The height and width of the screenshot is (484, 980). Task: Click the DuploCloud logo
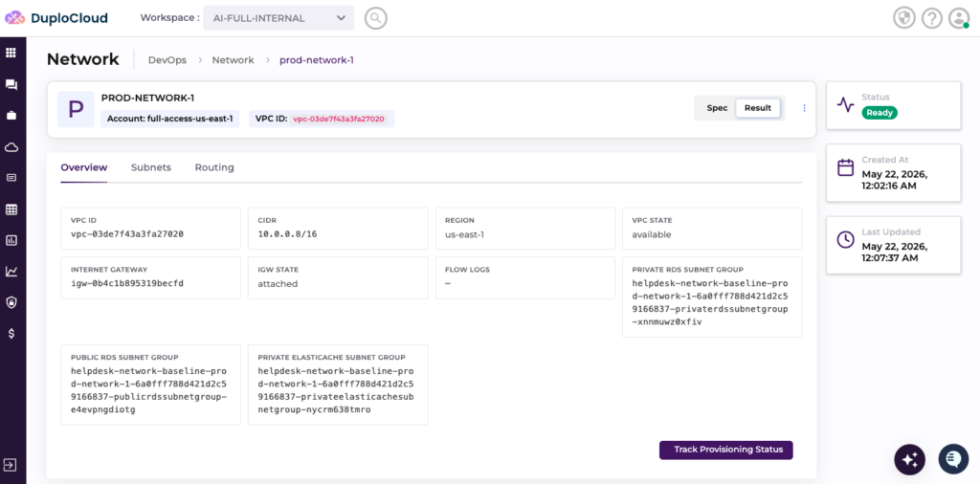pyautogui.click(x=56, y=18)
